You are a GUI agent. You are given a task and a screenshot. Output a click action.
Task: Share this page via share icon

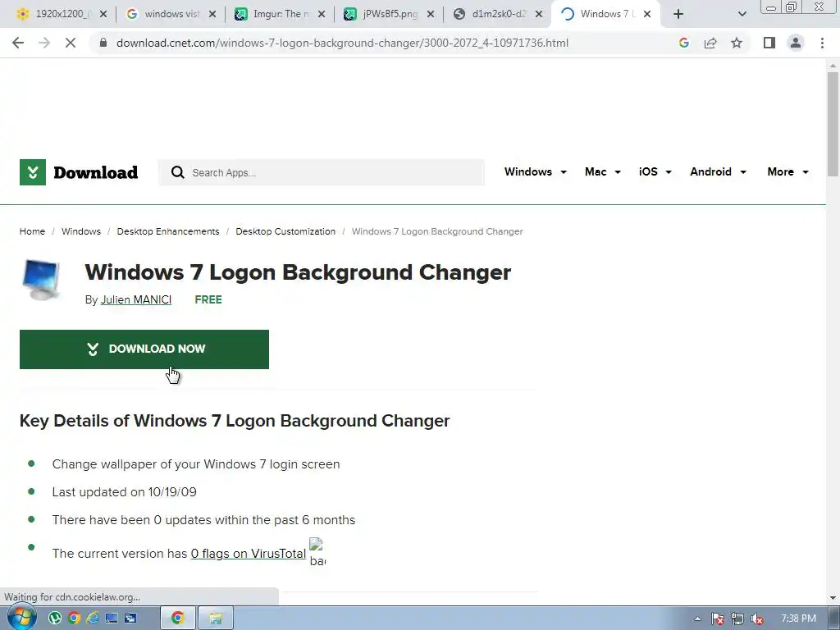coord(710,43)
